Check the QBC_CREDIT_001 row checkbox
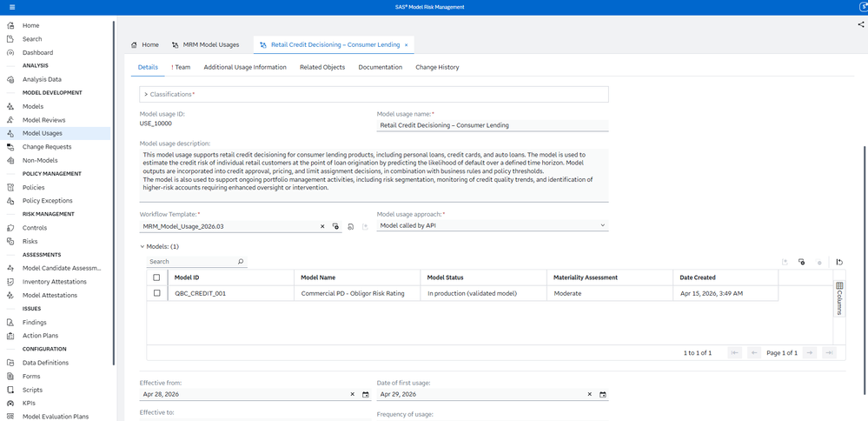 click(156, 293)
